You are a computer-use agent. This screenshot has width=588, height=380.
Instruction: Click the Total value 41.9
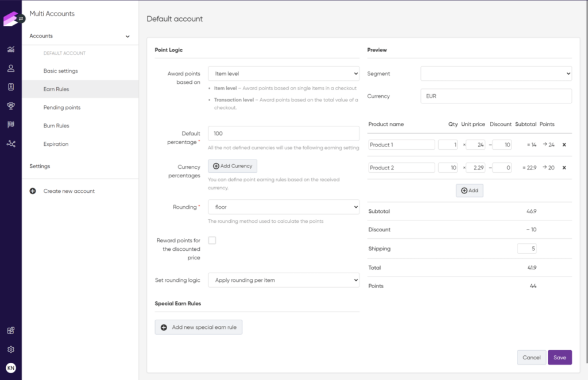point(532,267)
